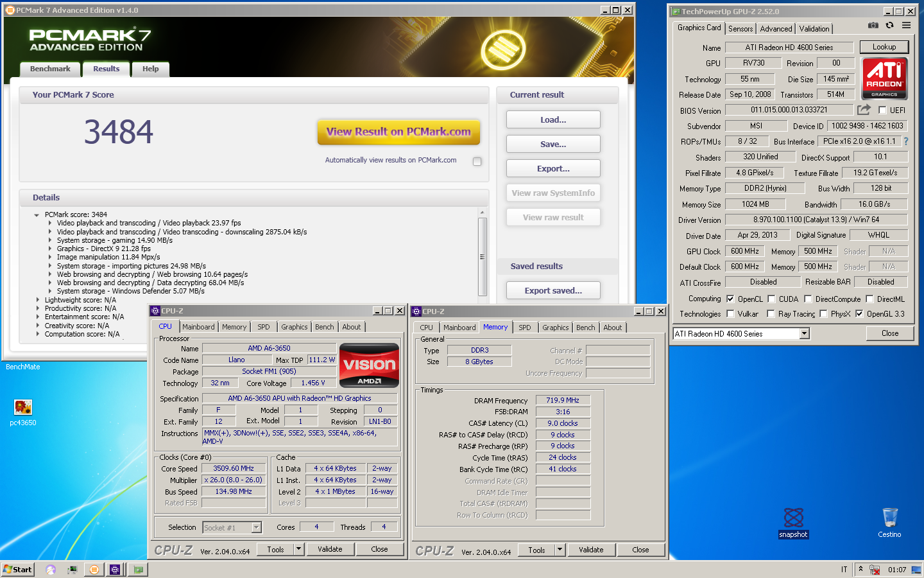Open the Mainboard tab in the CPU-Z CPU window
This screenshot has height=578, width=924.
click(198, 327)
